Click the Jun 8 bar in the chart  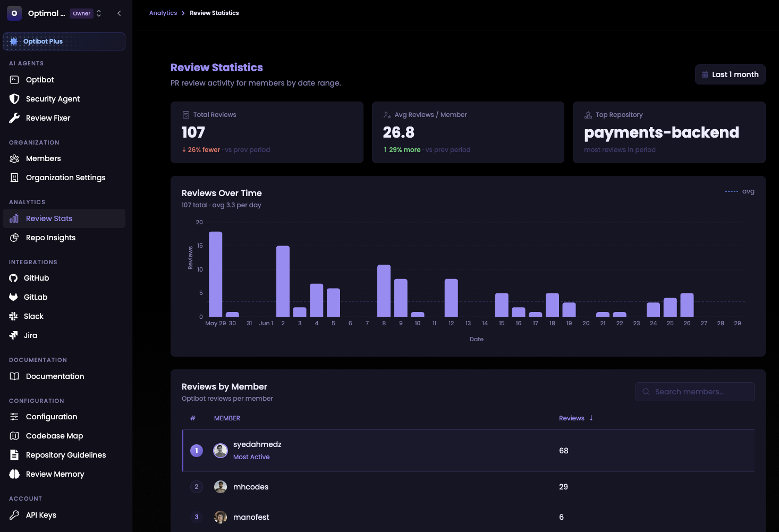point(384,291)
